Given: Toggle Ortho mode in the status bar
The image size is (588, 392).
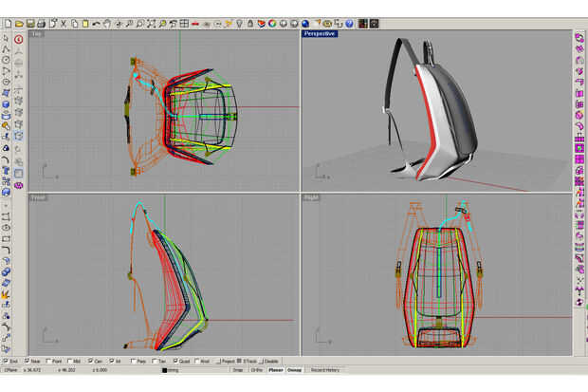Looking at the screenshot, I should (256, 369).
